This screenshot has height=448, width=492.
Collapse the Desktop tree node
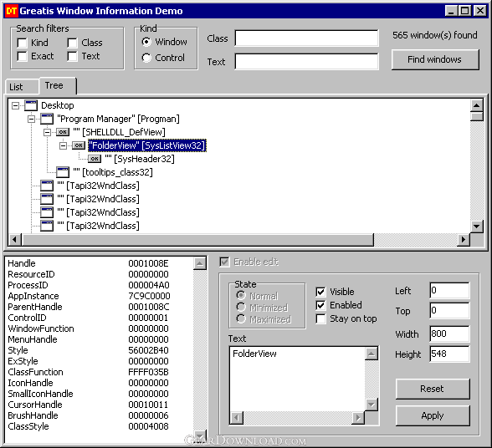15,105
